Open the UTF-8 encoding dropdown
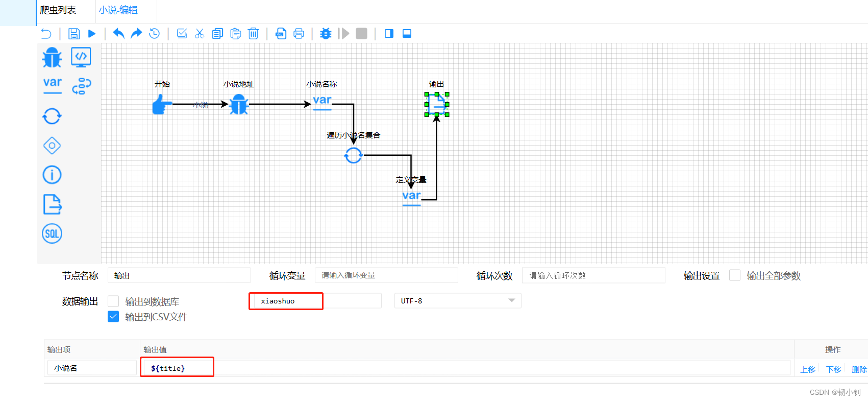 (458, 301)
